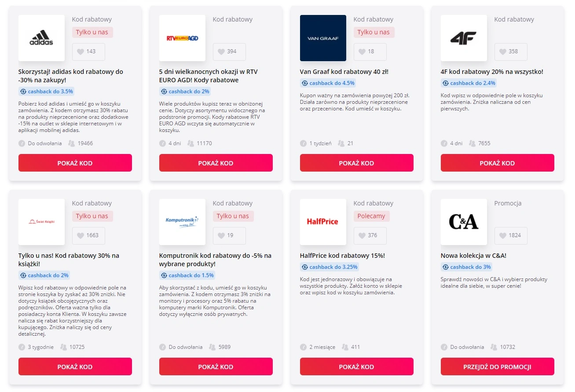Open HalfPrice kod rabatowy 15% title

point(342,256)
